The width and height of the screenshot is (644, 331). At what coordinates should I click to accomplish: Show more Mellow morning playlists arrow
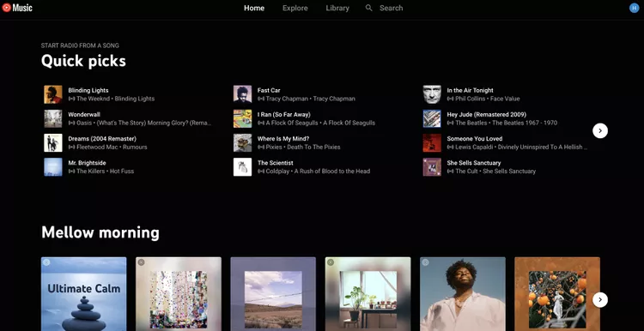(x=600, y=300)
